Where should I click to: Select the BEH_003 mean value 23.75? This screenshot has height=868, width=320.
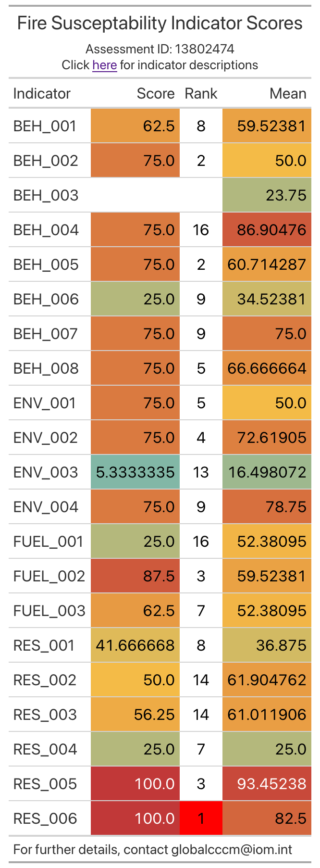(286, 195)
